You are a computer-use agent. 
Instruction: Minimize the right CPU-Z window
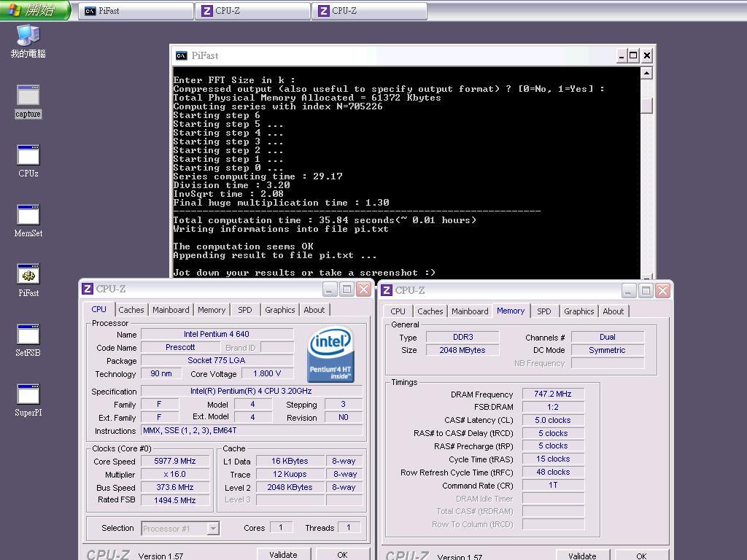pyautogui.click(x=629, y=290)
